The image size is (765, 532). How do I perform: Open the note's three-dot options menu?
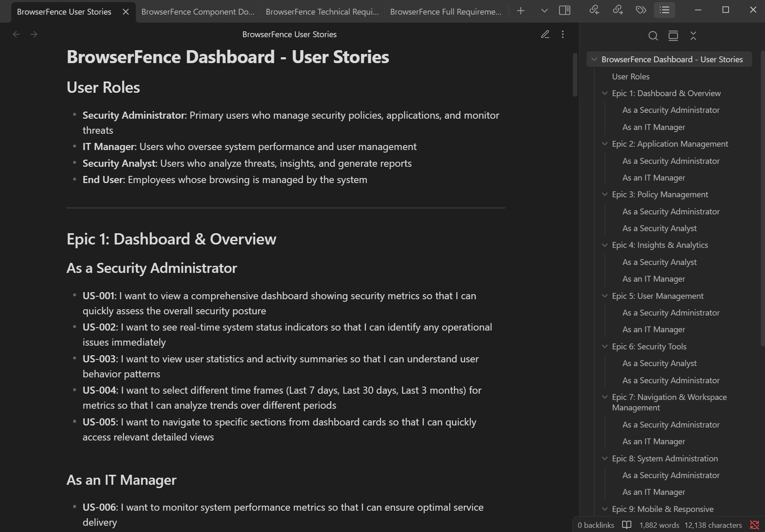point(563,34)
